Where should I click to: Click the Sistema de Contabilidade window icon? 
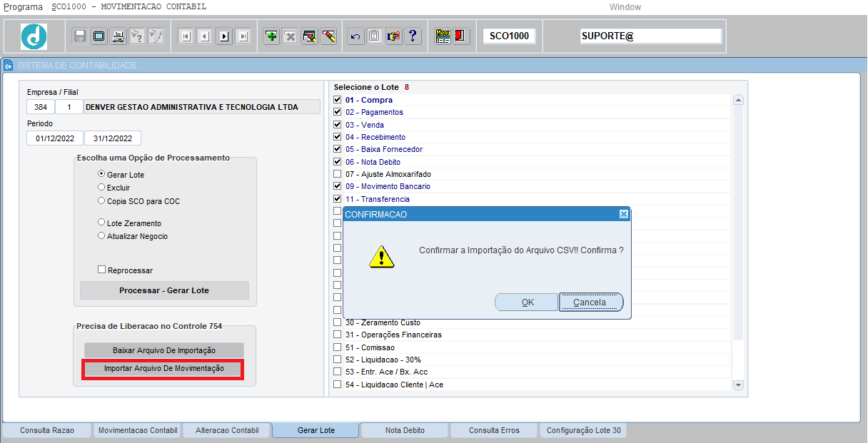9,66
